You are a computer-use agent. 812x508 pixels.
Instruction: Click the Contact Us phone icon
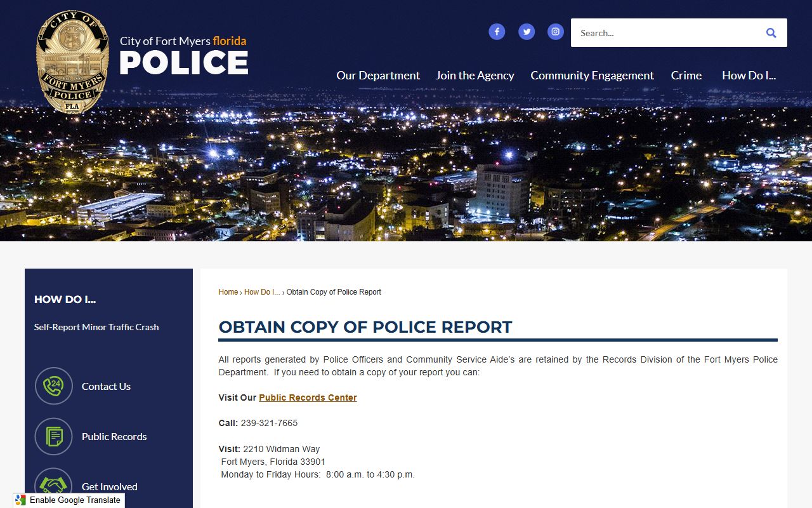pyautogui.click(x=54, y=386)
